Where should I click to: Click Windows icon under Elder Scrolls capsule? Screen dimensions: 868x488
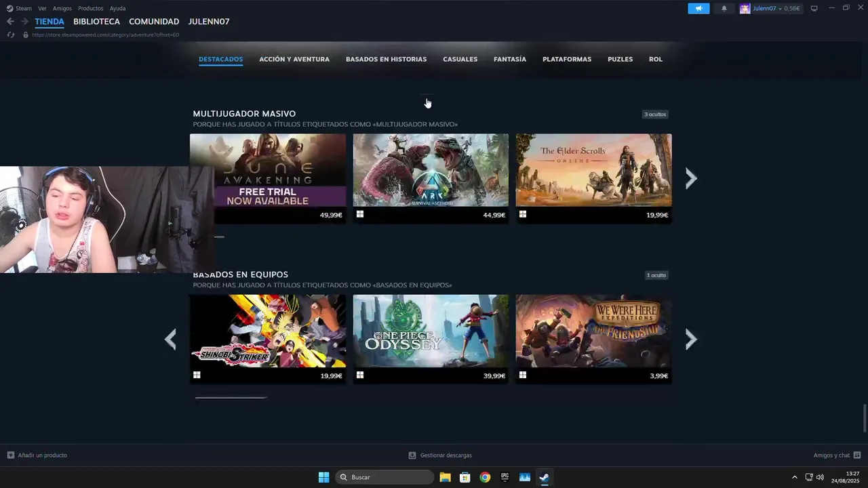pyautogui.click(x=523, y=214)
